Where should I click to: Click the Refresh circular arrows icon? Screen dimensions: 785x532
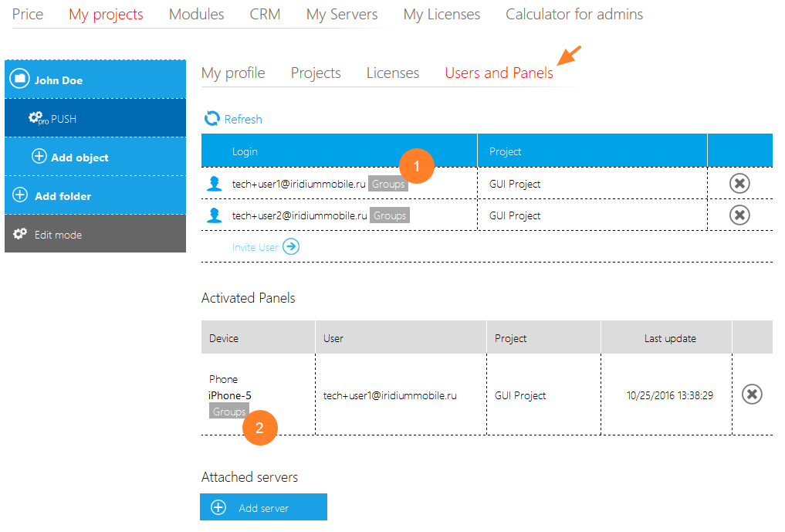pyautogui.click(x=211, y=119)
